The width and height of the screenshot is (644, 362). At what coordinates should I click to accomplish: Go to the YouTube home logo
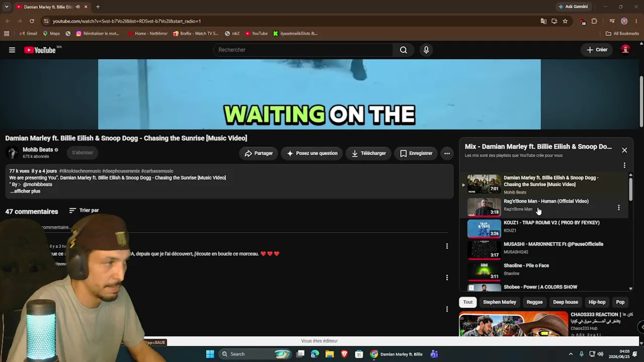coord(40,50)
